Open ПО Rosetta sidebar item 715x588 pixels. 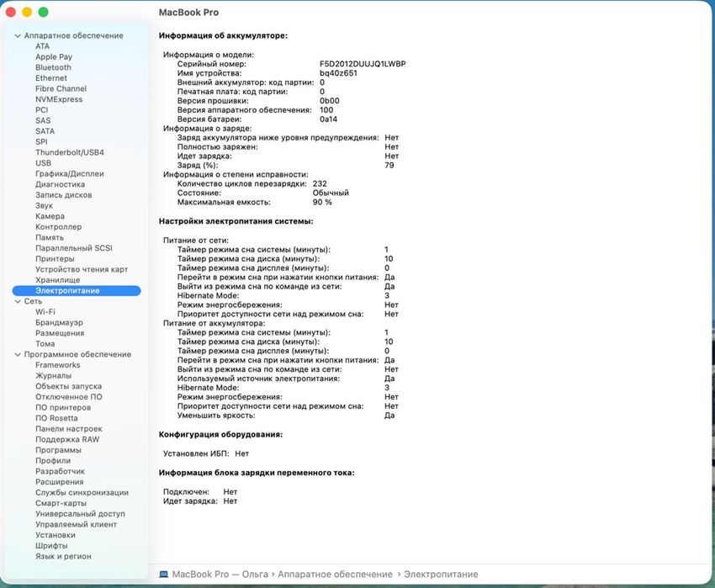coord(56,418)
